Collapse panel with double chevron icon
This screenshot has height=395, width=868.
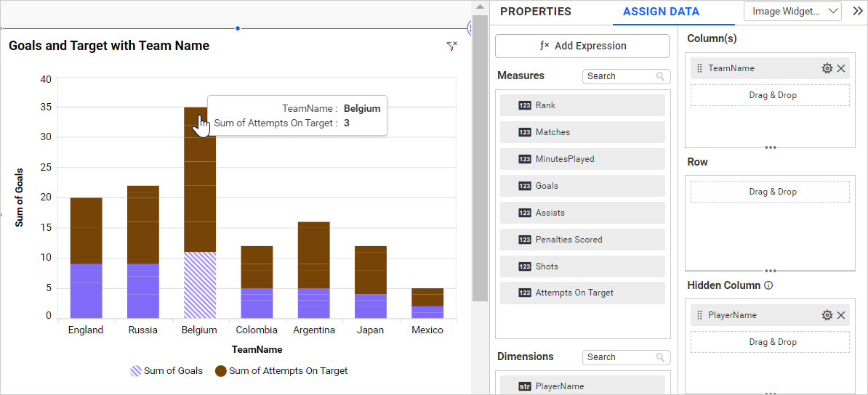coord(857,11)
